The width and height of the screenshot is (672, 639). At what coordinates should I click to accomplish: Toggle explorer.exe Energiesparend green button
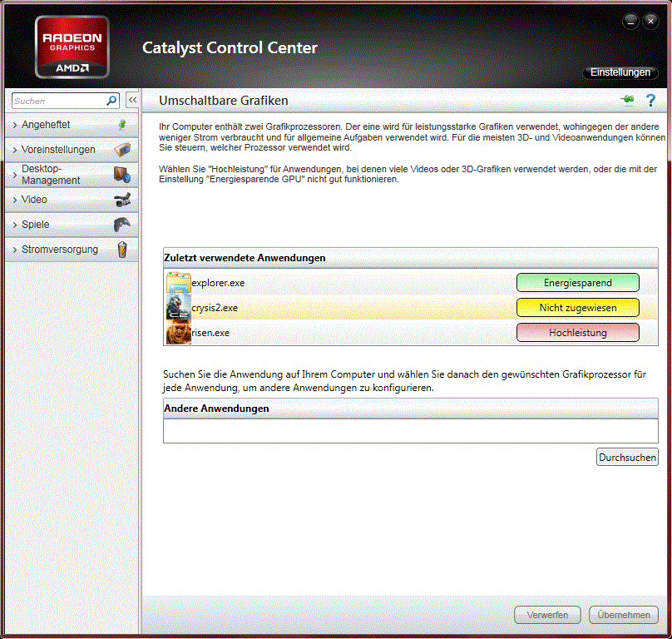[x=578, y=283]
